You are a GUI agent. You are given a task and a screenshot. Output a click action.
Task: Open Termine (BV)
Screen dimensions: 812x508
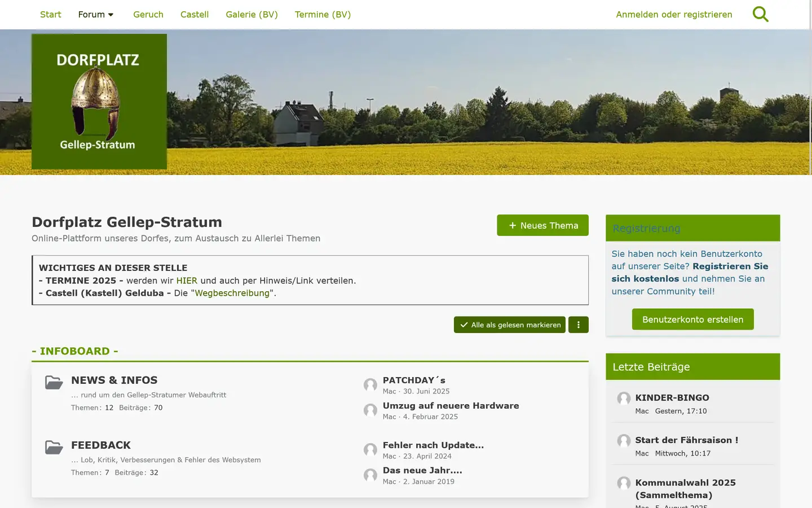pyautogui.click(x=323, y=14)
